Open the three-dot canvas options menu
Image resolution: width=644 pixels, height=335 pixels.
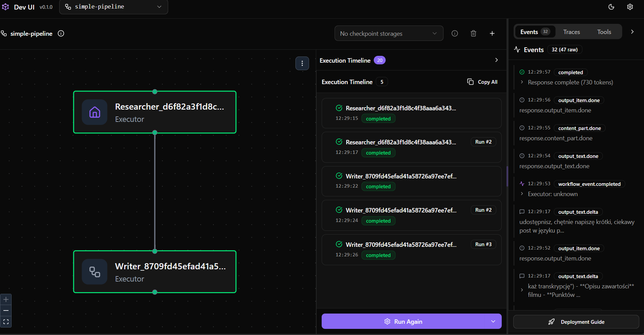(302, 63)
